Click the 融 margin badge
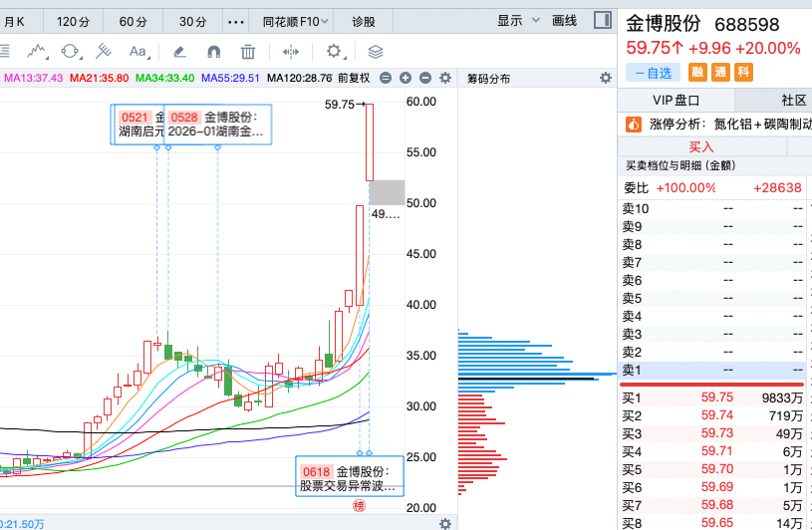Screen dimensions: 812x530 click(697, 72)
